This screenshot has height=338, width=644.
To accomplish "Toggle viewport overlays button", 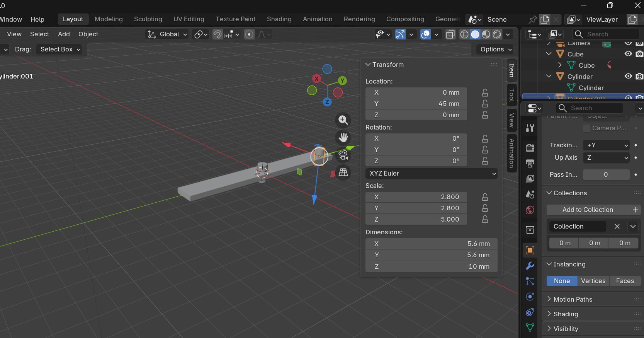I will 425,34.
